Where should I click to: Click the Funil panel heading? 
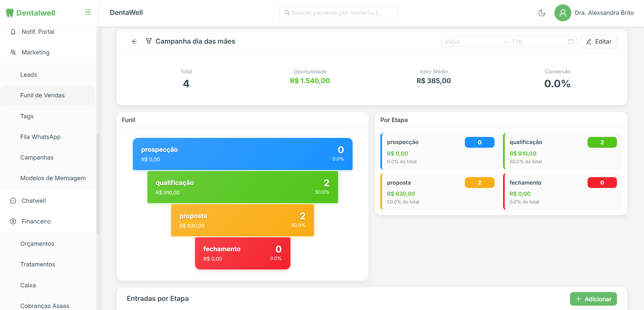[128, 120]
